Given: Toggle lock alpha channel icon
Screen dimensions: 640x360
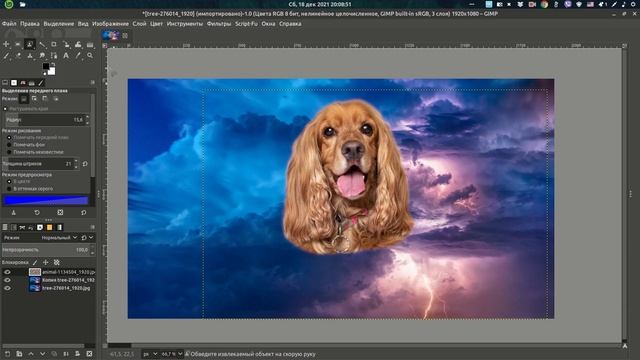Looking at the screenshot, I should coord(56,262).
